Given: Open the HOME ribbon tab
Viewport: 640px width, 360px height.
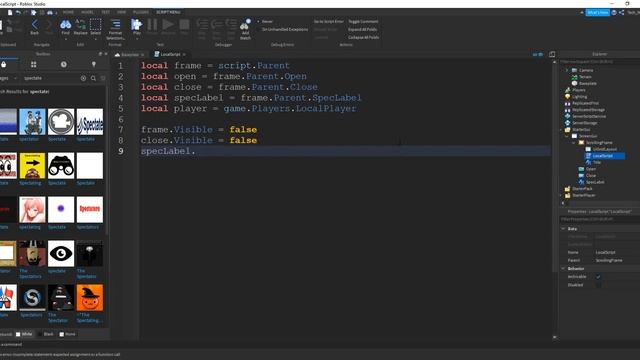Looking at the screenshot, I should (68, 12).
